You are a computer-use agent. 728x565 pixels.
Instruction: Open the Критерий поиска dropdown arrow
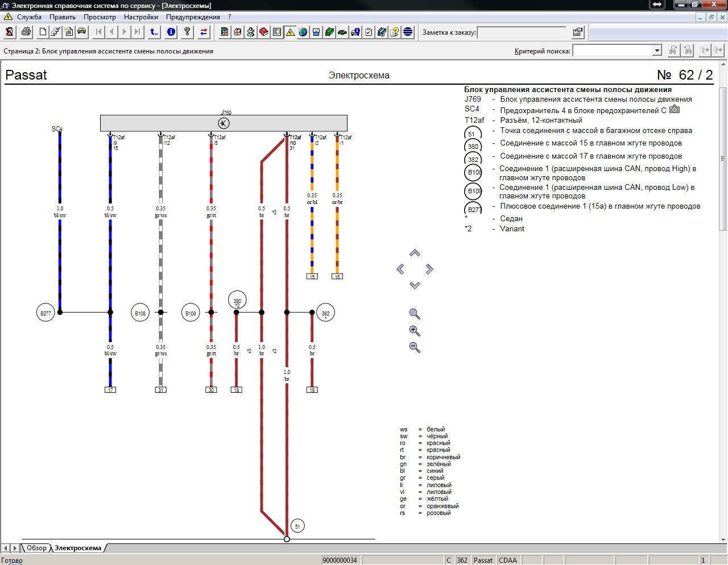[657, 51]
